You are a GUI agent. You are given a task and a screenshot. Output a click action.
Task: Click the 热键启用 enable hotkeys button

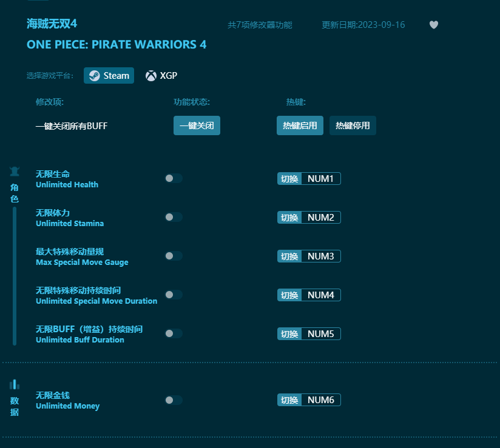coord(300,125)
